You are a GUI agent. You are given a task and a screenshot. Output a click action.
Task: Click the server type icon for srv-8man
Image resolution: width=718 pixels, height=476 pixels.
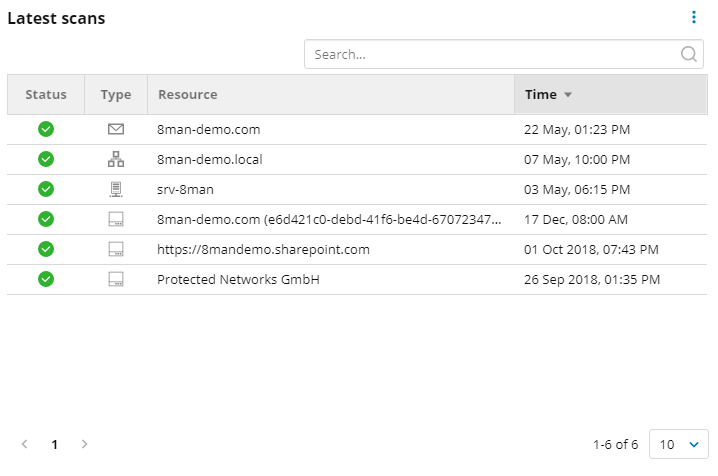(x=116, y=189)
